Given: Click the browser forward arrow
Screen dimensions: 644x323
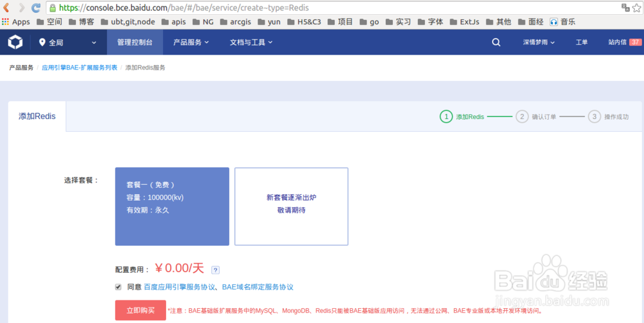Looking at the screenshot, I should [21, 8].
